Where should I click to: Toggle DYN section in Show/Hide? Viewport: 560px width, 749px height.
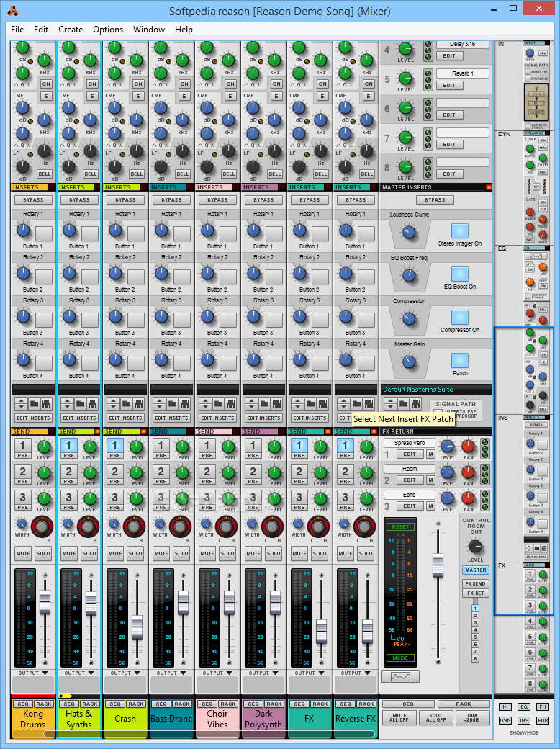click(x=505, y=720)
